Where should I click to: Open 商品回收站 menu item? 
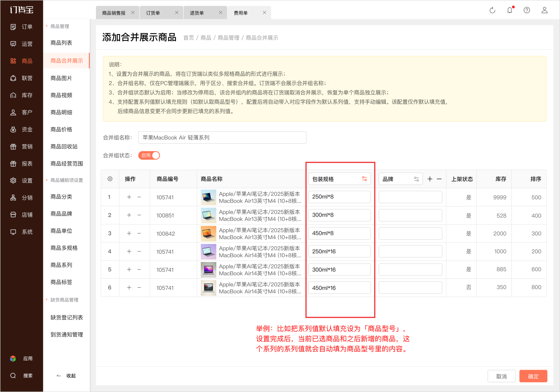pos(64,147)
